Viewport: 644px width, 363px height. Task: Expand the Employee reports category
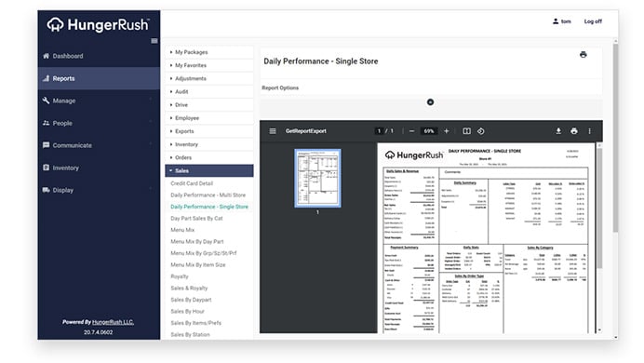(x=209, y=118)
